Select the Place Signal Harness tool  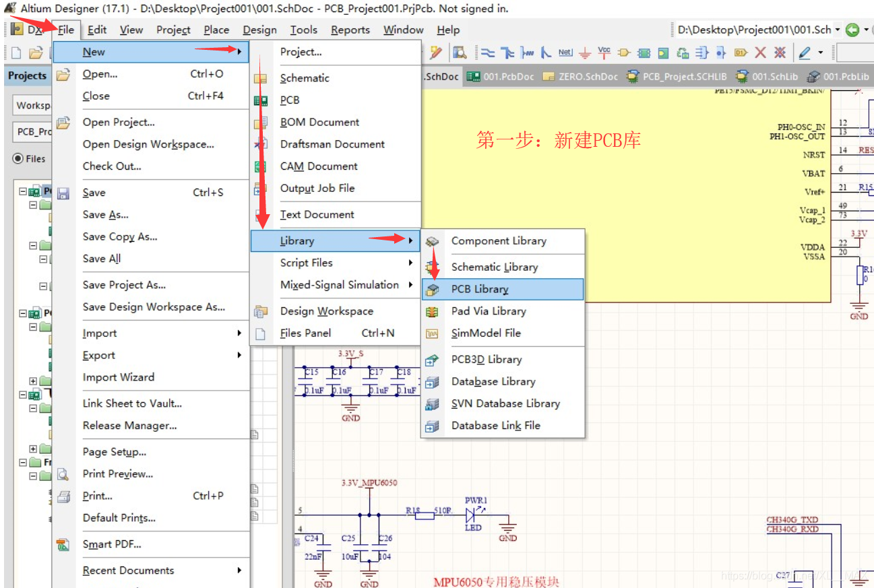(x=528, y=53)
